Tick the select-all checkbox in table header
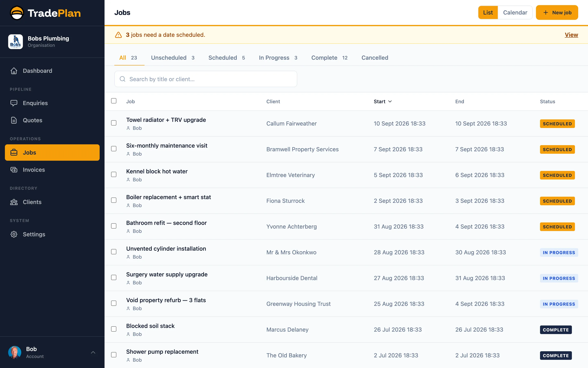This screenshot has width=588, height=368. [x=114, y=101]
